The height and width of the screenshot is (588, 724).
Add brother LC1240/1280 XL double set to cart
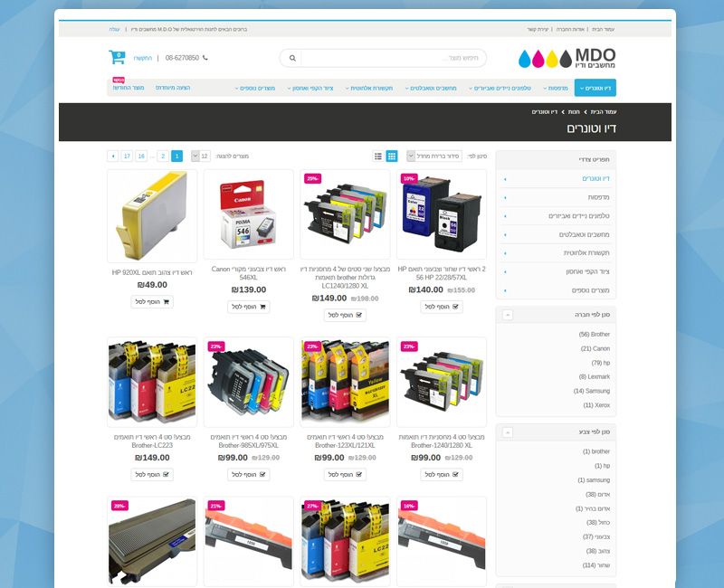(x=345, y=315)
